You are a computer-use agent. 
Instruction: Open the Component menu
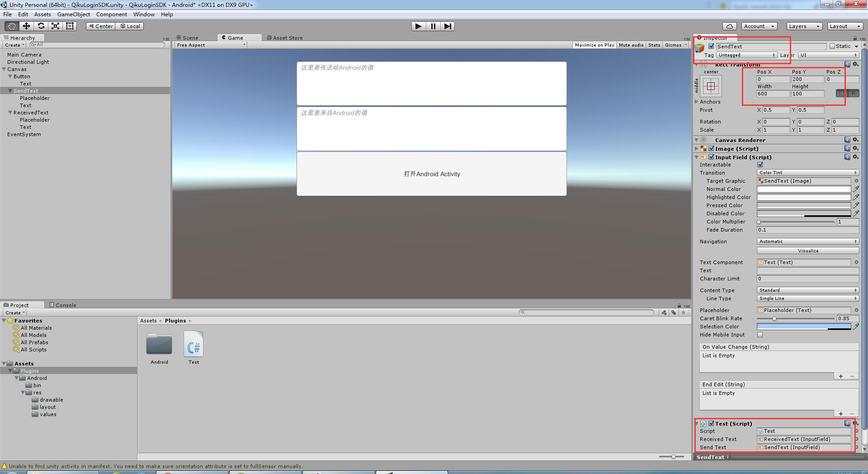[x=112, y=14]
